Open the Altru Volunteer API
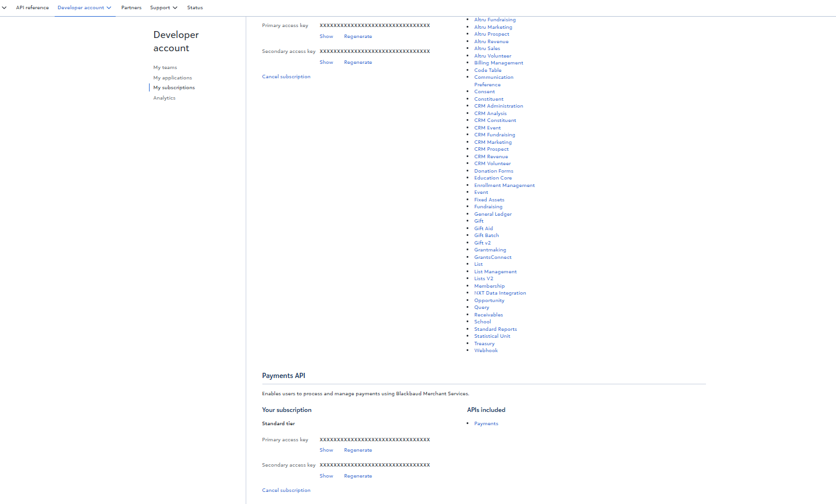 [493, 56]
